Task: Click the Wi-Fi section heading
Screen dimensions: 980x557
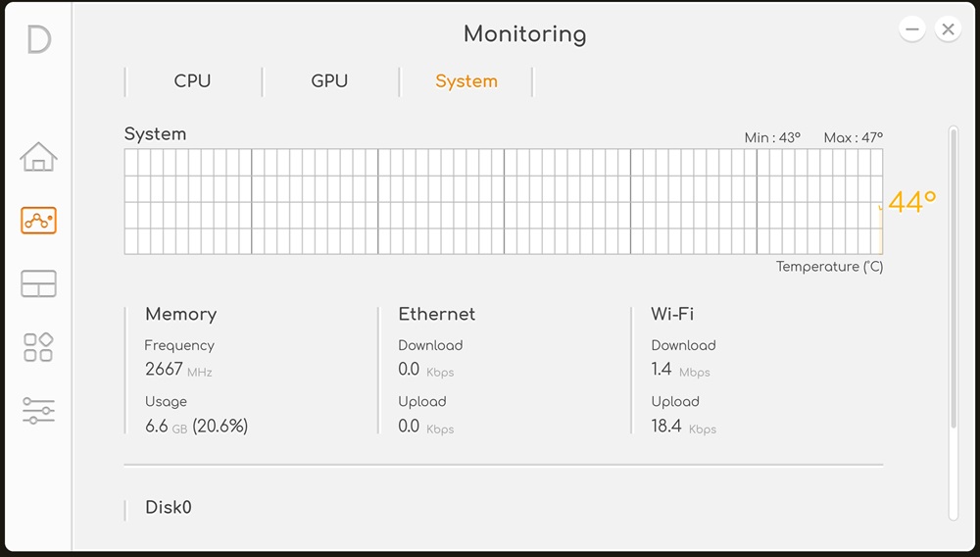Action: (x=672, y=314)
